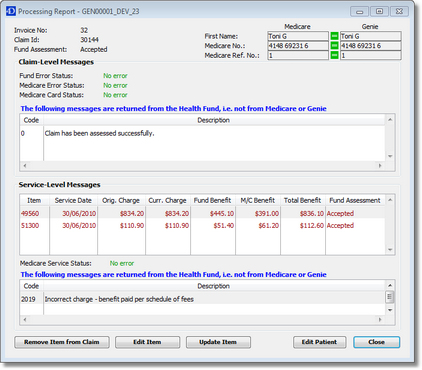Screen dimensions: 422x370
Task: Click the Service Date column header
Action: [x=73, y=200]
